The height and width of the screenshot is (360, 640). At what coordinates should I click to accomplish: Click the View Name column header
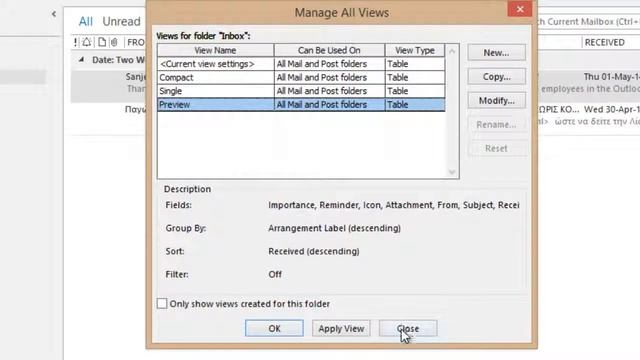click(x=216, y=50)
